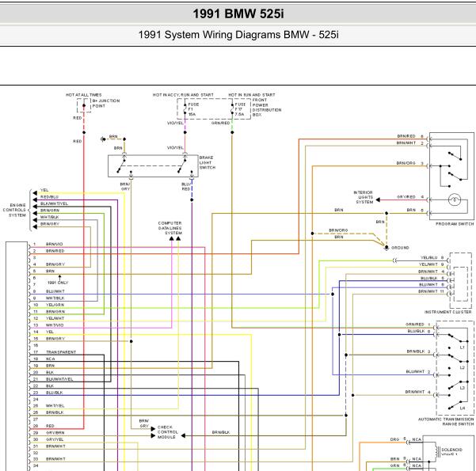The width and height of the screenshot is (476, 471).
Task: Select the '1991 System Wiring Diagrams BMW - 525i' subtitle
Action: click(238, 35)
